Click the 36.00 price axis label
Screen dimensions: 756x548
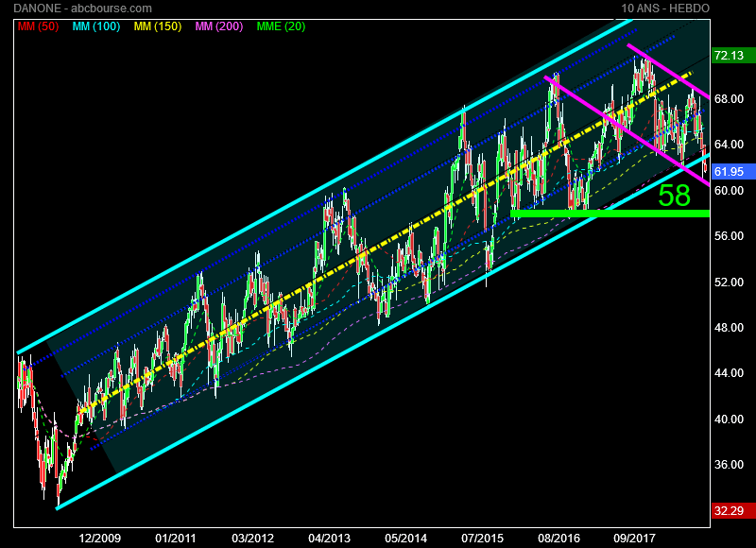(729, 465)
